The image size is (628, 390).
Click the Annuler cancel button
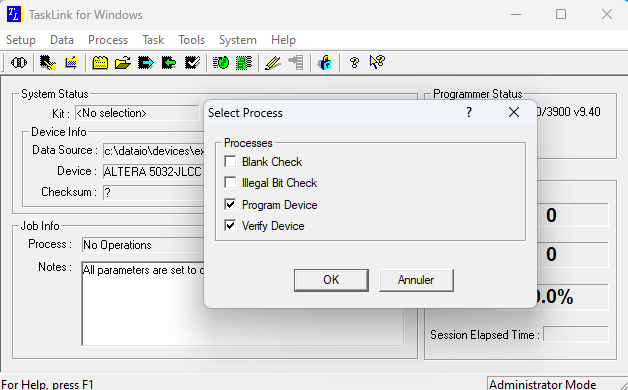[416, 280]
